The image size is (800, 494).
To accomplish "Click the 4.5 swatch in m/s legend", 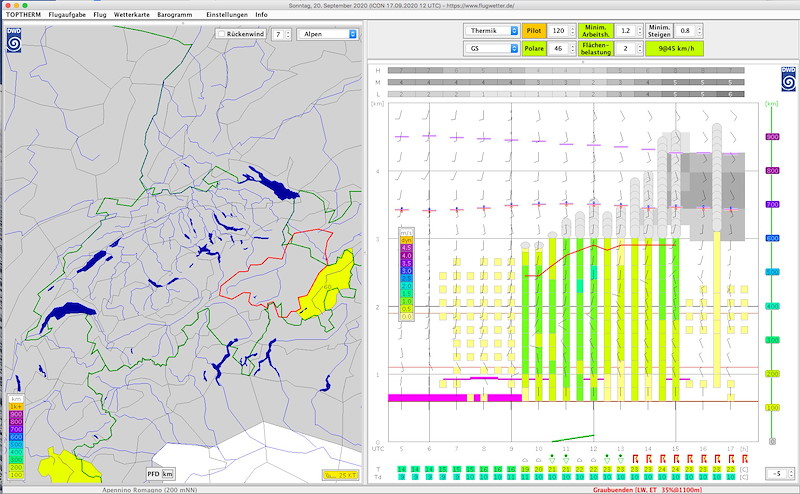I will (x=406, y=248).
